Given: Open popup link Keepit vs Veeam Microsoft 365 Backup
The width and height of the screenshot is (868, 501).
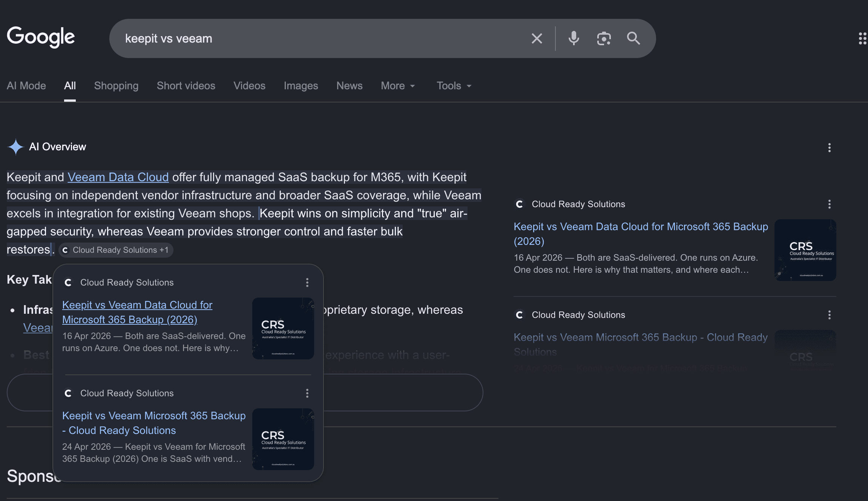Looking at the screenshot, I should [154, 423].
